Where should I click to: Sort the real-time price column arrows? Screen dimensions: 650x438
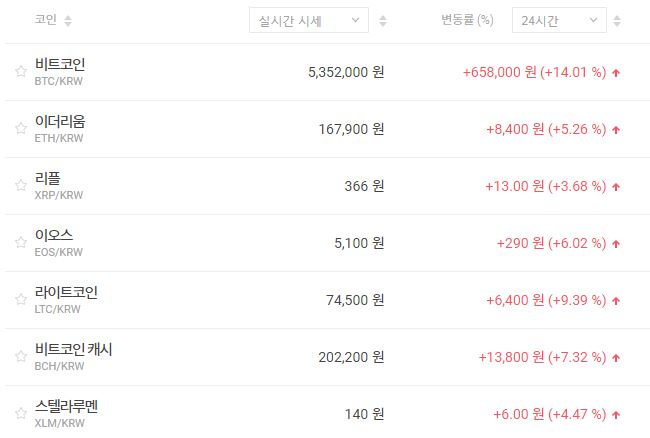pos(384,20)
